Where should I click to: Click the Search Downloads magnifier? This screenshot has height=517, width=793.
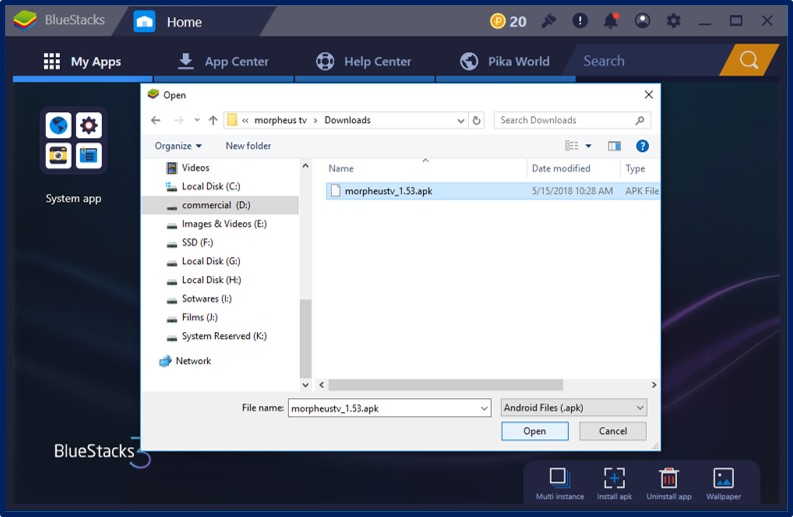[640, 120]
